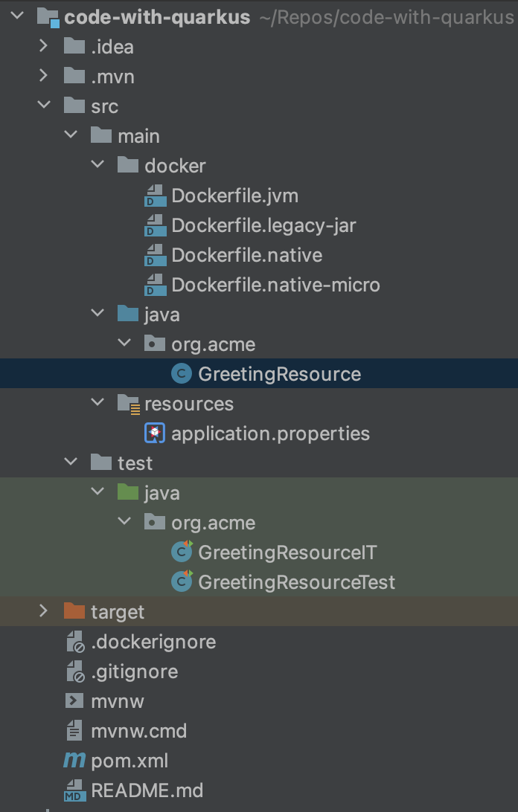Click the Dockerfile.legacy-jar Docker file icon
Image resolution: width=518 pixels, height=812 pixels.
(155, 225)
